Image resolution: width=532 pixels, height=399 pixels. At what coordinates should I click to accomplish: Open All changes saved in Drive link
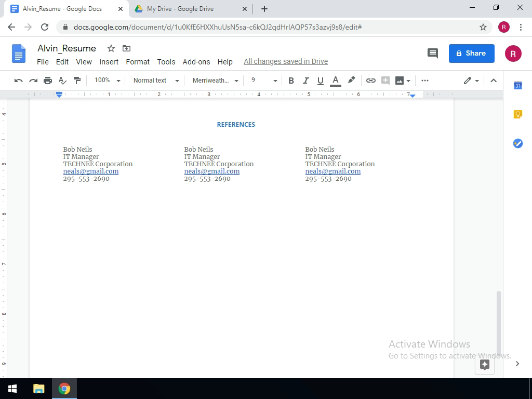tap(286, 61)
